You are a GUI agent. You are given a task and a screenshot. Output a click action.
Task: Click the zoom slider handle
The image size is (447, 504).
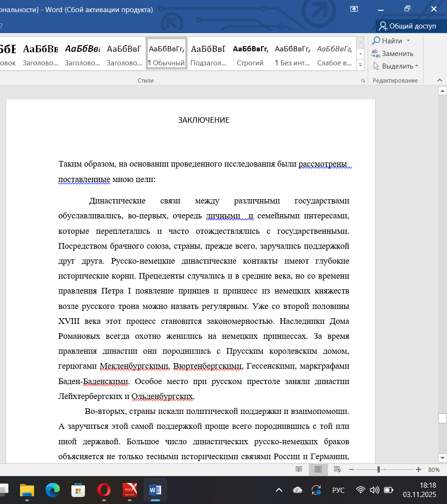[378, 469]
